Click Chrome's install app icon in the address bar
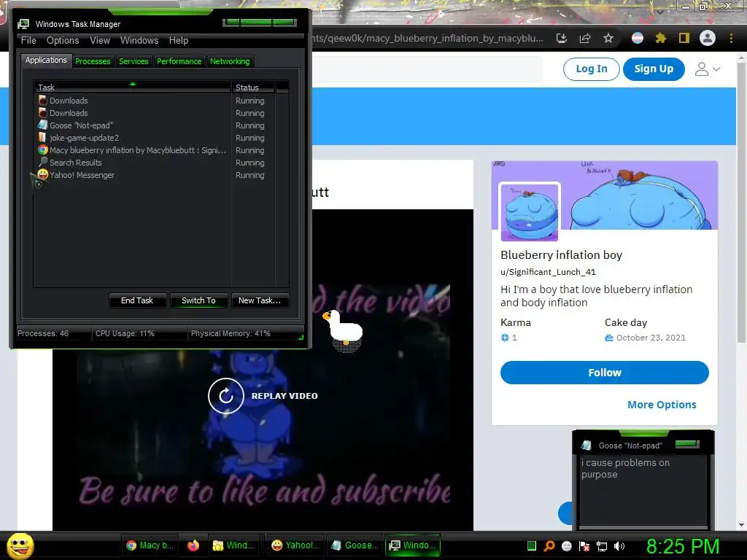This screenshot has height=560, width=747. pos(562,38)
